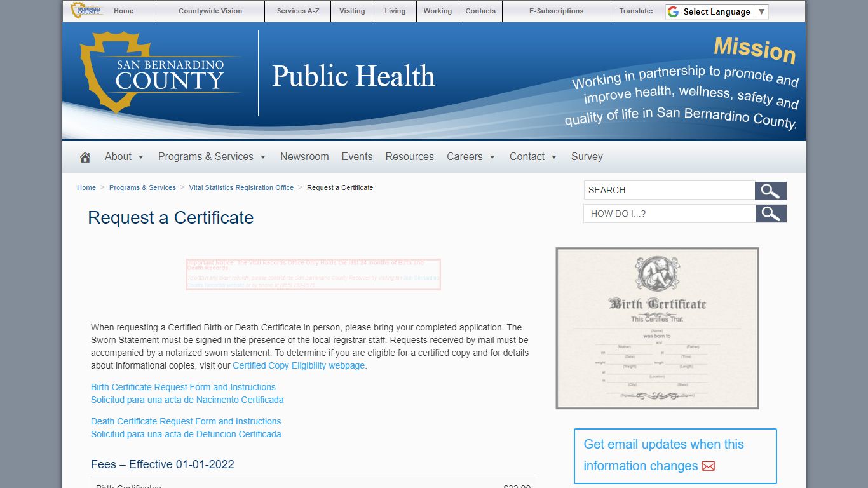Image resolution: width=868 pixels, height=488 pixels.
Task: Open the Resources menu item
Action: point(409,157)
